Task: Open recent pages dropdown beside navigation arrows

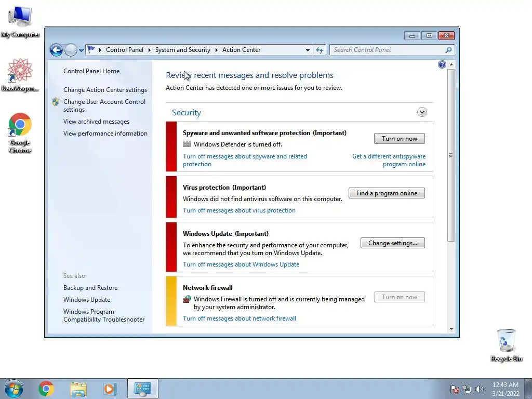Action: point(81,50)
